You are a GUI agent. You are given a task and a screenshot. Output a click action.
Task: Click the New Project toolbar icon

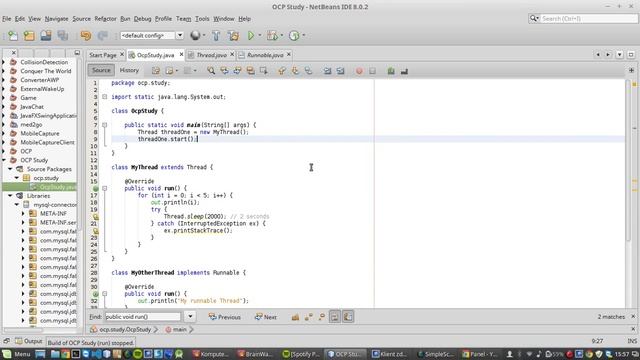[x=29, y=36]
